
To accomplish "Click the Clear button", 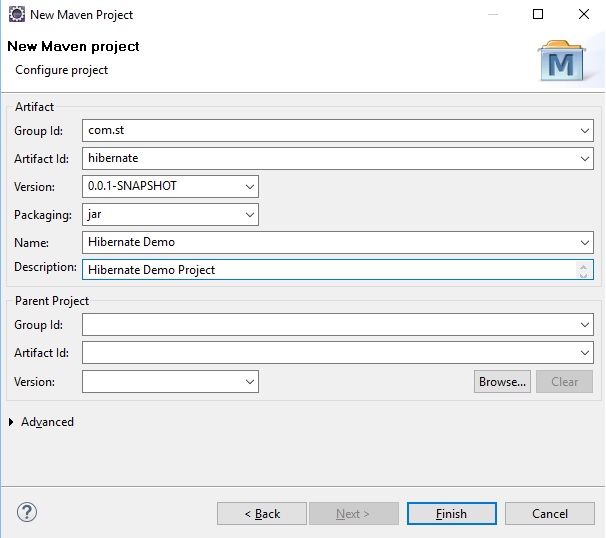I will pyautogui.click(x=564, y=382).
